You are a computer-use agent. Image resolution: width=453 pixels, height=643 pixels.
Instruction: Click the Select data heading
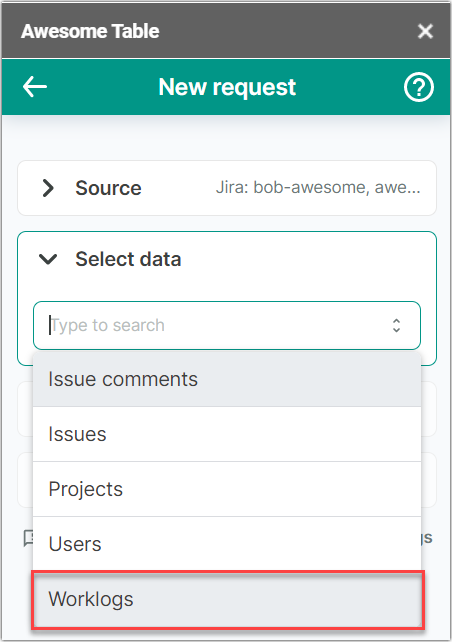pos(128,259)
